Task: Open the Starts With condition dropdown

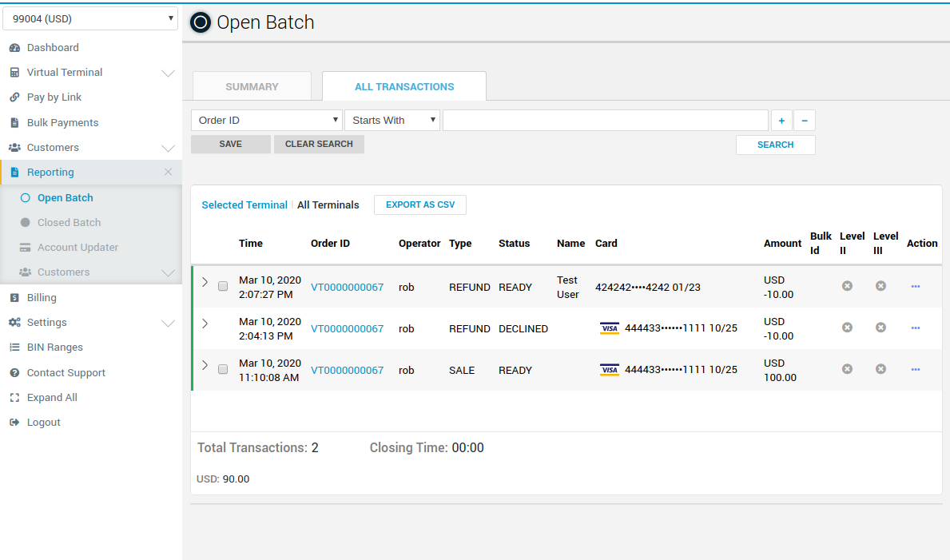Action: click(392, 121)
